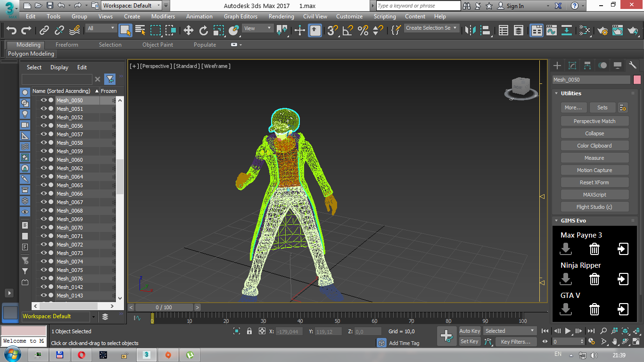Viewport: 644px width, 362px height.
Task: Open the Workspace: Default dropdown in title bar
Action: pyautogui.click(x=132, y=6)
